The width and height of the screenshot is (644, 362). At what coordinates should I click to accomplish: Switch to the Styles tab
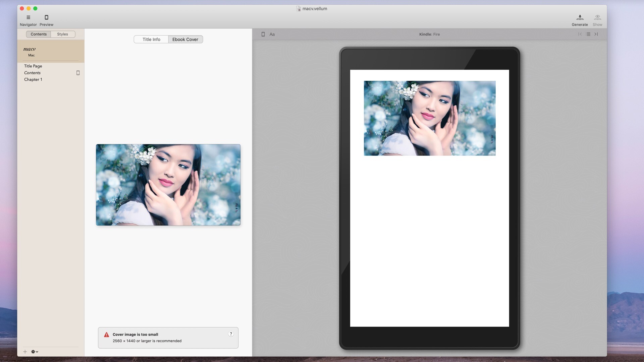(x=62, y=34)
